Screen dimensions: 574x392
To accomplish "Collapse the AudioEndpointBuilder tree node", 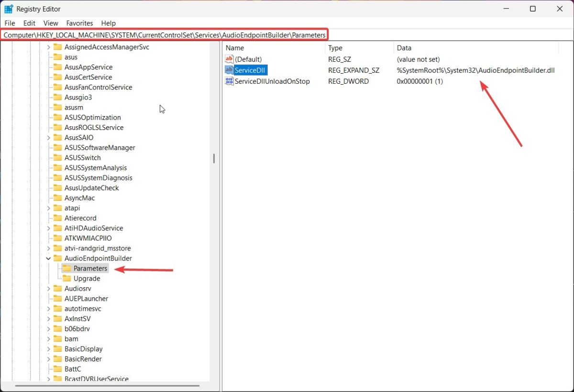I will pos(48,258).
